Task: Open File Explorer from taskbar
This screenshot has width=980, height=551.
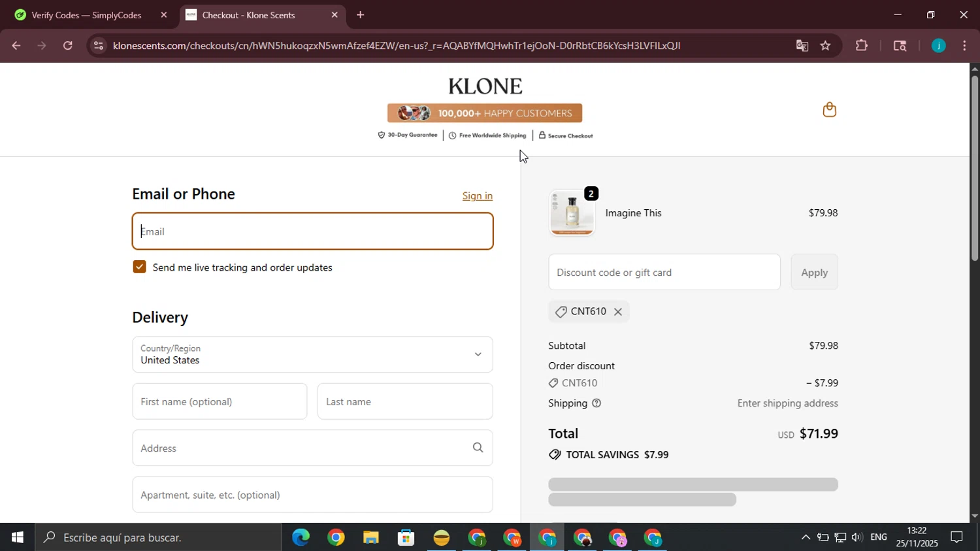Action: 371,537
